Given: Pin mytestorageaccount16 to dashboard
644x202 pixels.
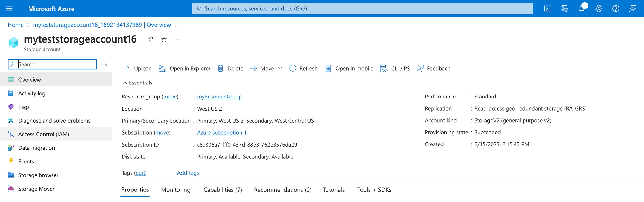Looking at the screenshot, I should tap(150, 39).
